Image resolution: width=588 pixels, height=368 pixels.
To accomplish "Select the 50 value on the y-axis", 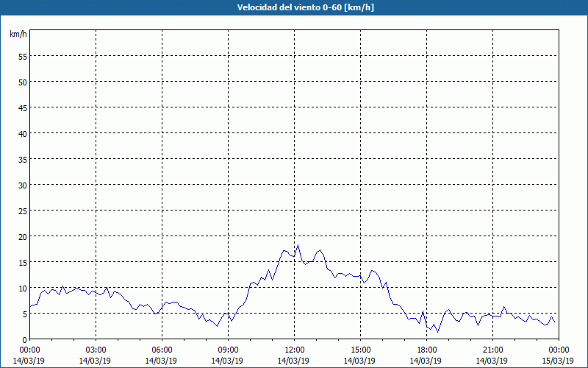I will point(23,82).
